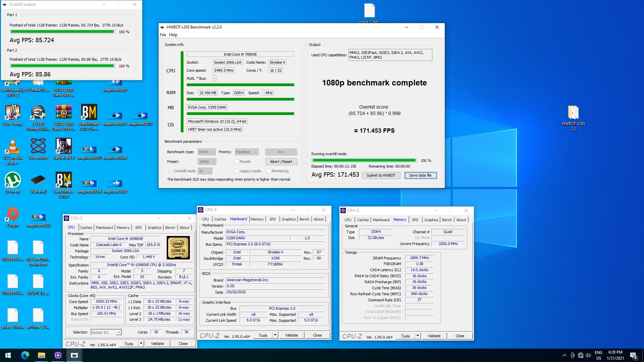Open EVGA Z490 Dark E499 K archive icon
644x362 pixels.
click(64, 117)
